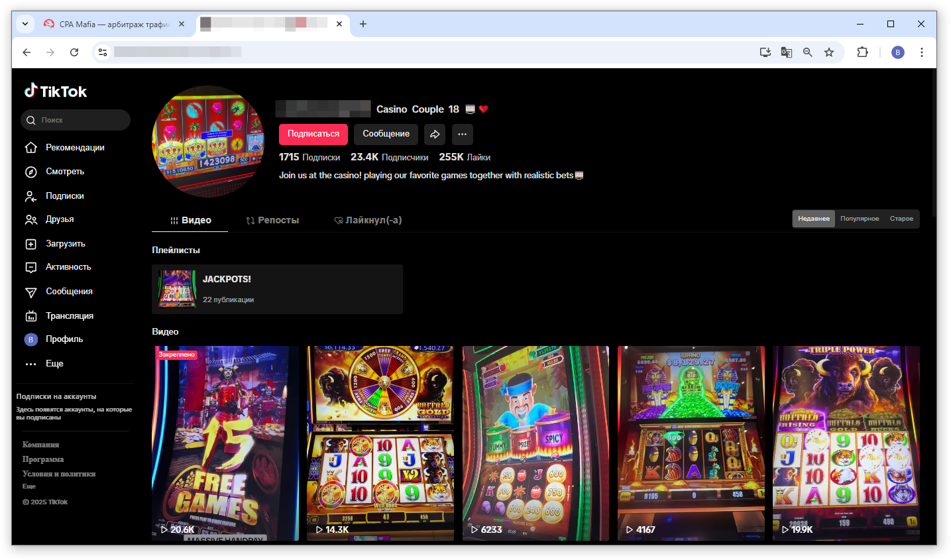The height and width of the screenshot is (560, 951).
Task: Open Загрузить upload page
Action: [65, 244]
